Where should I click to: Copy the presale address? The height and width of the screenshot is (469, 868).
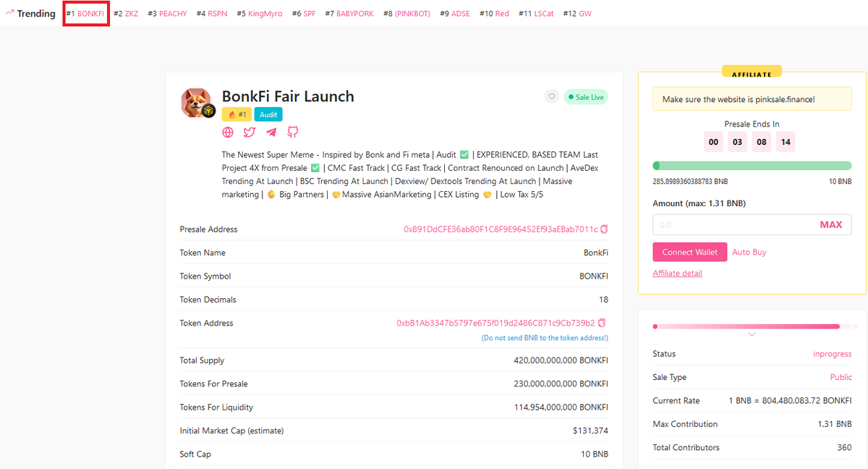[x=605, y=229]
